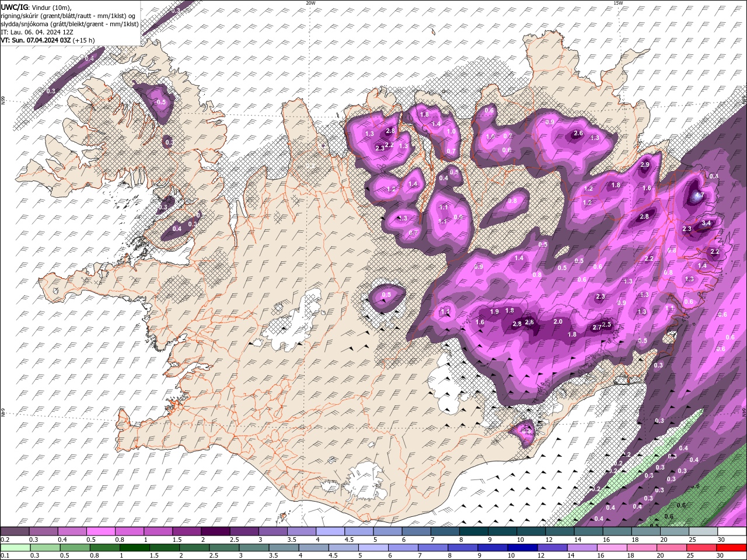Select the deep blue rain swatch starting at 10
Screen dimensions: 747x560
pyautogui.click(x=522, y=547)
